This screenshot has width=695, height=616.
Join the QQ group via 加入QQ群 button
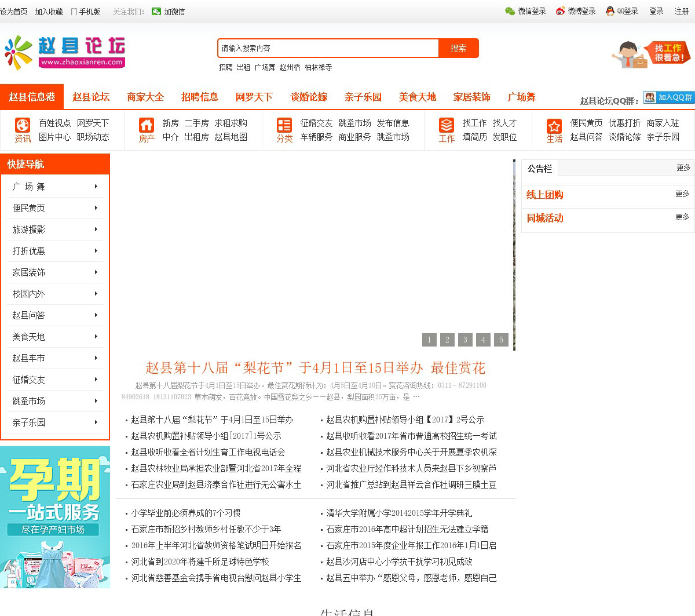[x=668, y=97]
